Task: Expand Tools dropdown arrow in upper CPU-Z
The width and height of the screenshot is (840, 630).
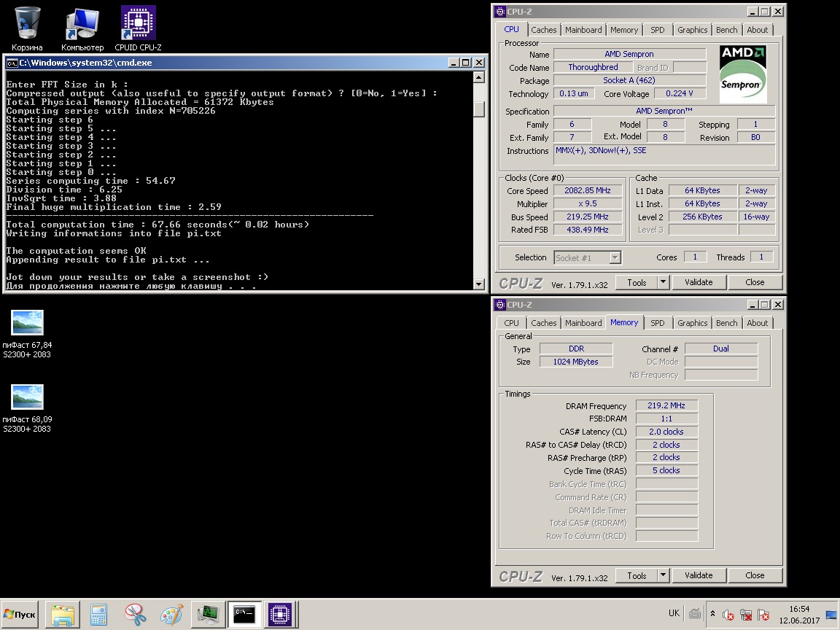Action: 664,282
